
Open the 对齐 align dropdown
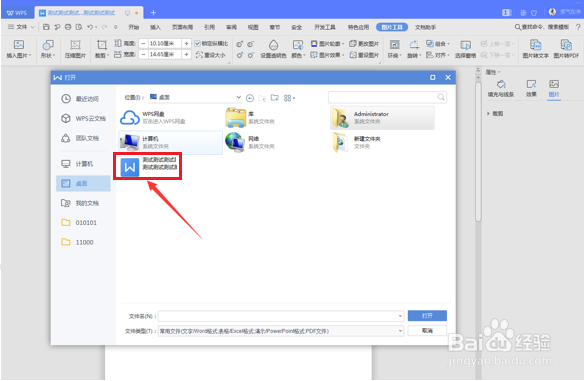[438, 55]
